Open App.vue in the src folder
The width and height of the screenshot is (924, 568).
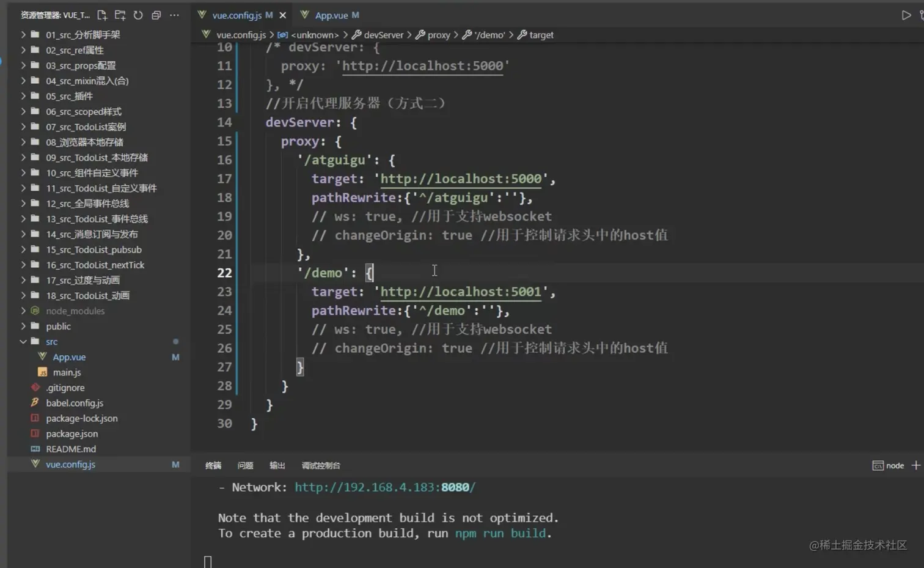69,356
